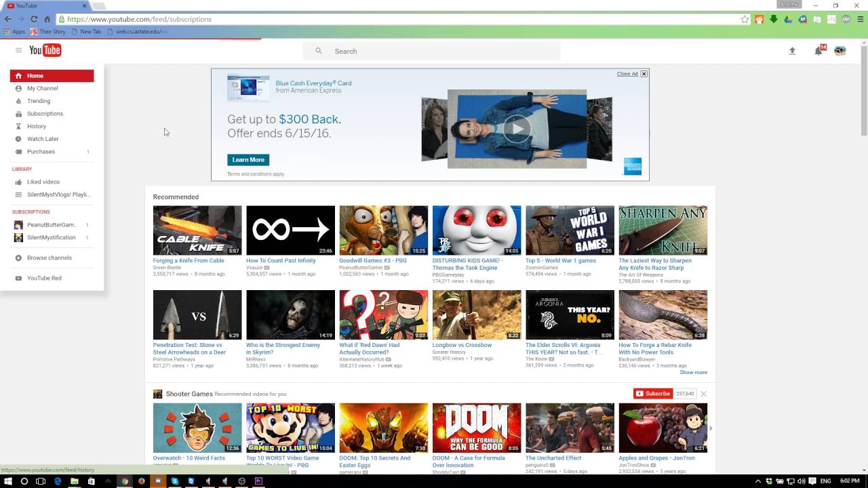Open Goodwill Games #3 - PBG thumbnail
Image resolution: width=868 pixels, height=488 pixels.
tap(384, 230)
